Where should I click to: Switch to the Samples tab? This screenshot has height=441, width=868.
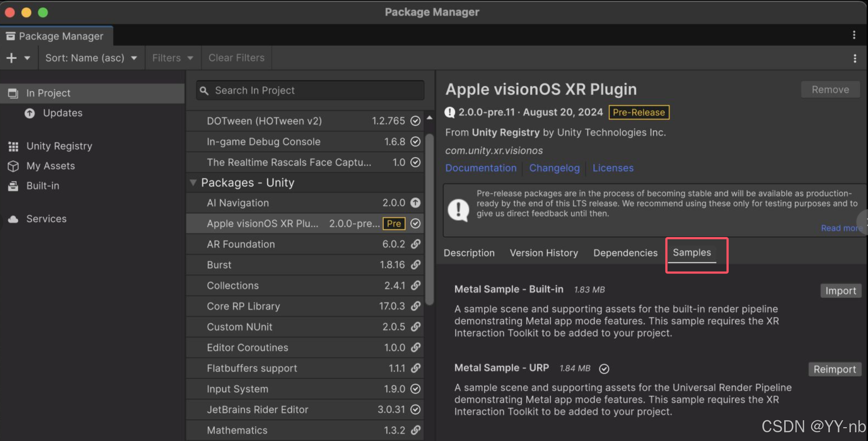(692, 253)
